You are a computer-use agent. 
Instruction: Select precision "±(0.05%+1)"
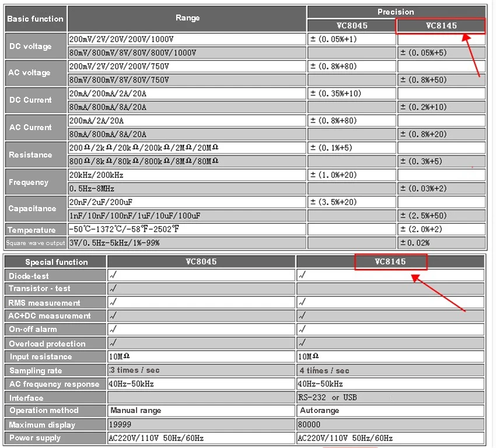point(352,39)
